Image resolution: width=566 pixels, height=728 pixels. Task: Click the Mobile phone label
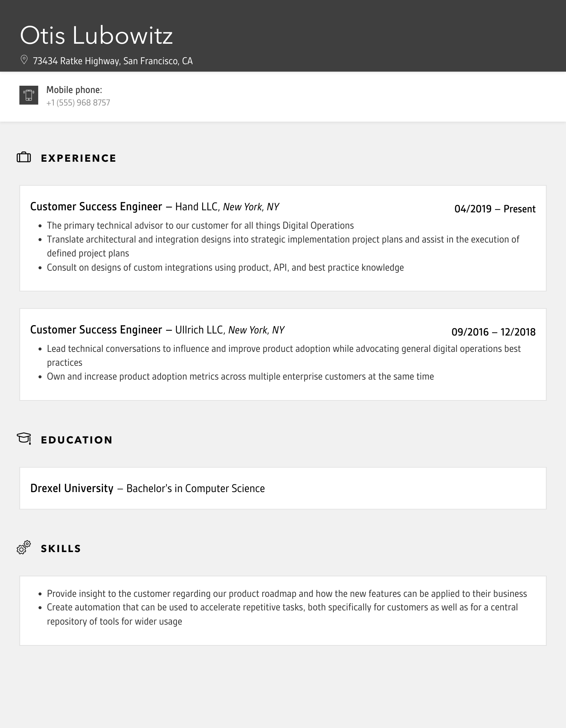74,90
